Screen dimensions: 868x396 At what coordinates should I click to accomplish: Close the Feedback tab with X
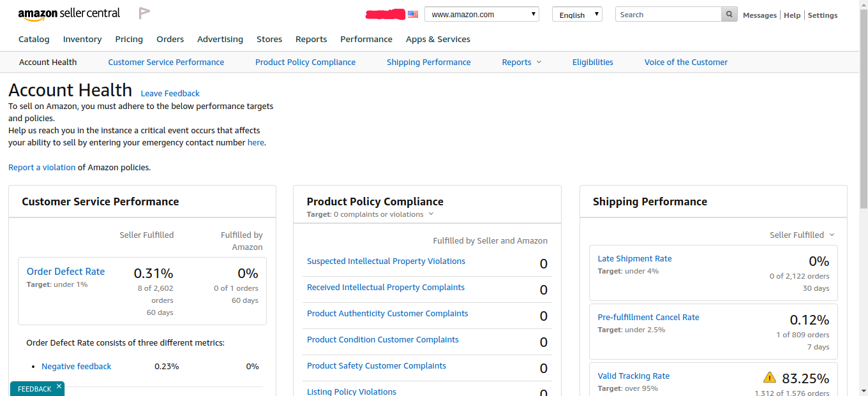point(59,386)
